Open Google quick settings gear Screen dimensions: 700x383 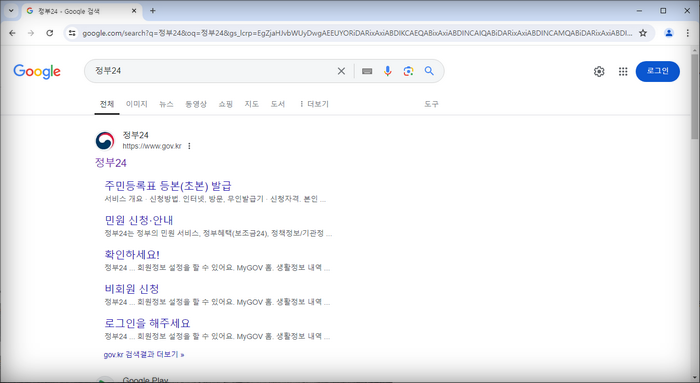599,71
